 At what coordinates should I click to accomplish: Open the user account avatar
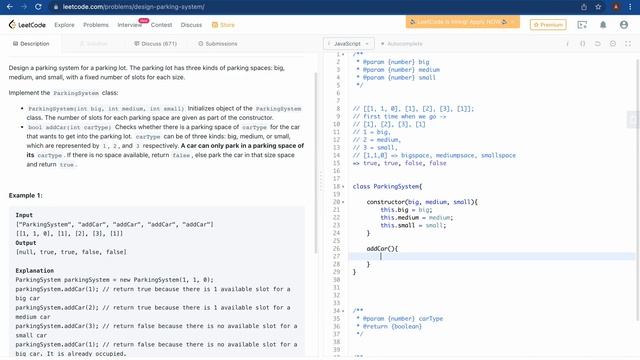(624, 25)
